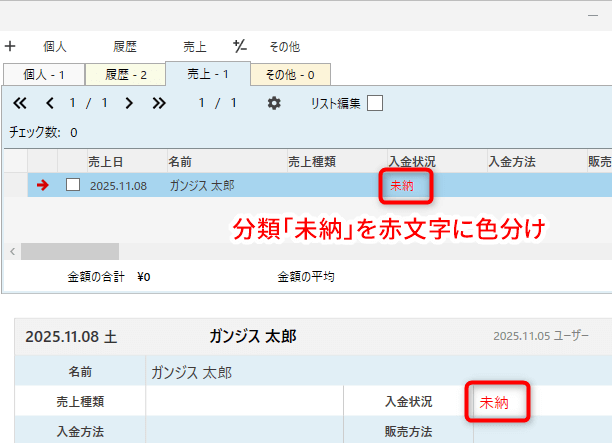Sort by 売上日 column header
Image resolution: width=612 pixels, height=443 pixels.
point(105,160)
